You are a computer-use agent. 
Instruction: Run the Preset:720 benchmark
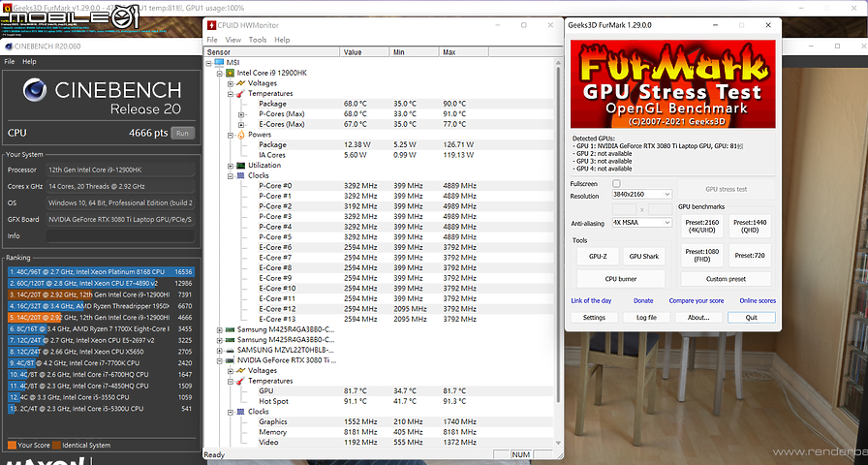tap(750, 255)
